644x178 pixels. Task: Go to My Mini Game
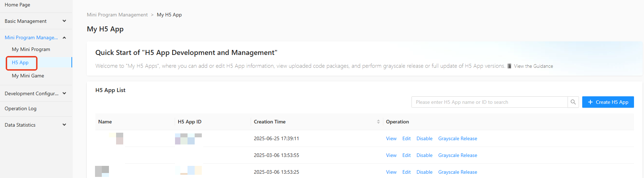click(28, 76)
